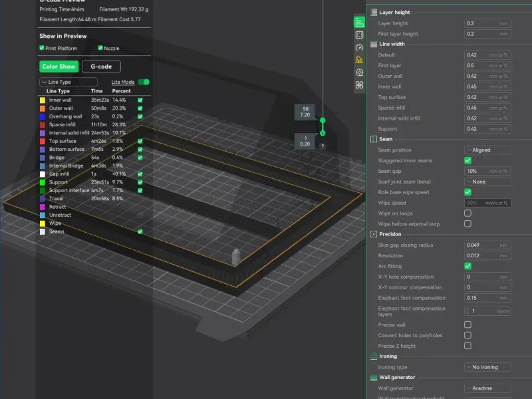Click the Seam gap 10% field
The width and height of the screenshot is (532, 399).
coord(487,171)
